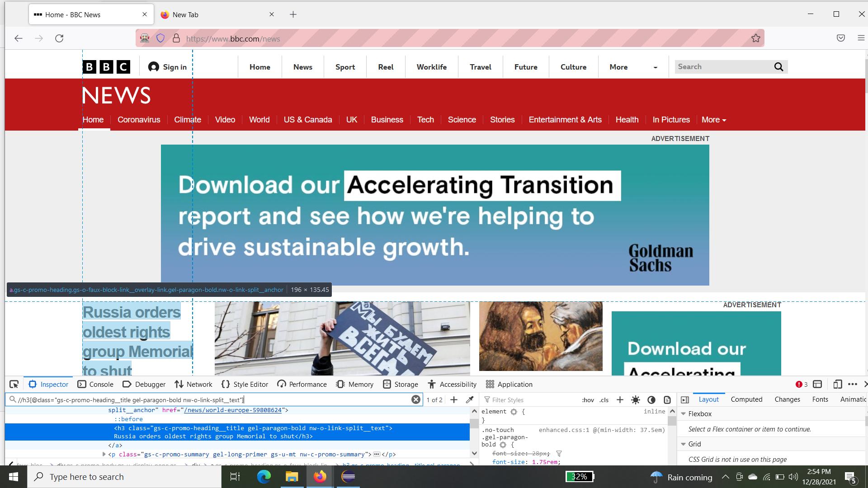
Task: Reload the BBC News page
Action: [x=59, y=38]
